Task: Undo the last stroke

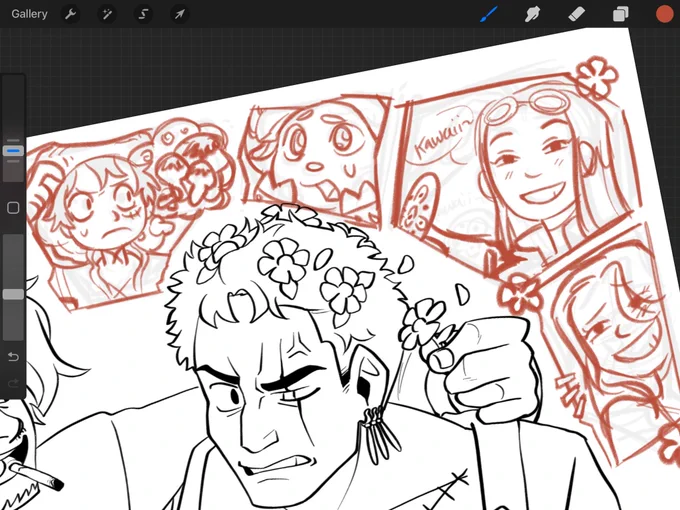Action: (13, 356)
